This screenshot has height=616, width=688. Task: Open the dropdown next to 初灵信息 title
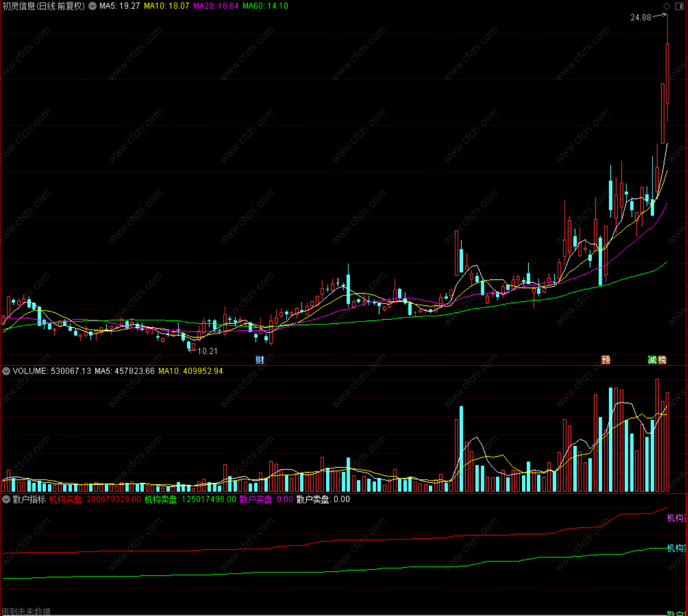pyautogui.click(x=93, y=6)
